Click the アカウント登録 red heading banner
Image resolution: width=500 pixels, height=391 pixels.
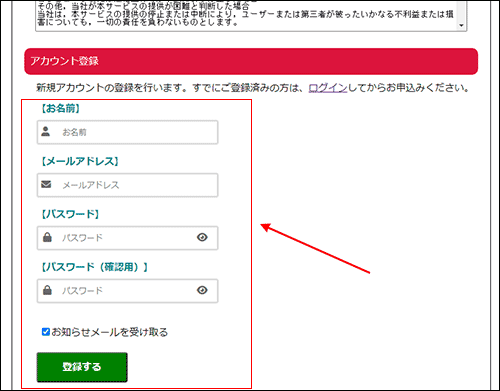251,61
